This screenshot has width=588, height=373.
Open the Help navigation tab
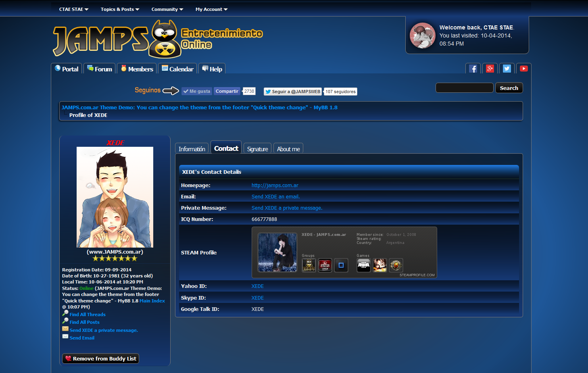point(212,69)
